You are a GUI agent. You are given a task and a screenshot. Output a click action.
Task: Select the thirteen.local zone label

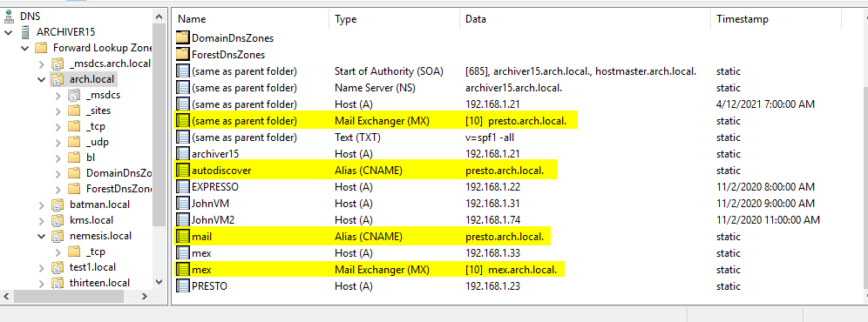pos(99,283)
